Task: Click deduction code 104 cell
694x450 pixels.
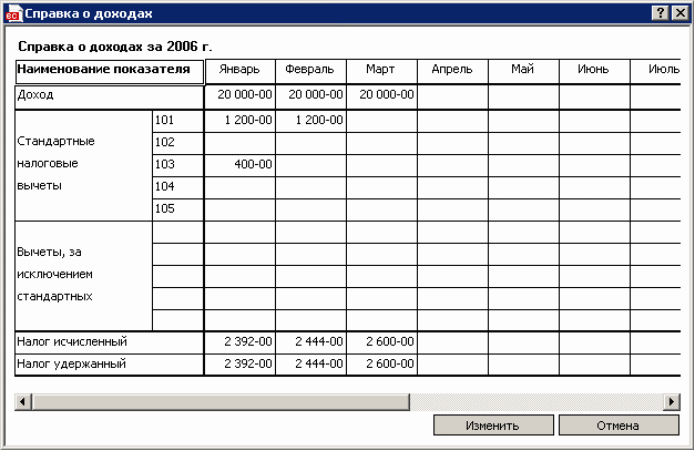Action: click(x=178, y=187)
